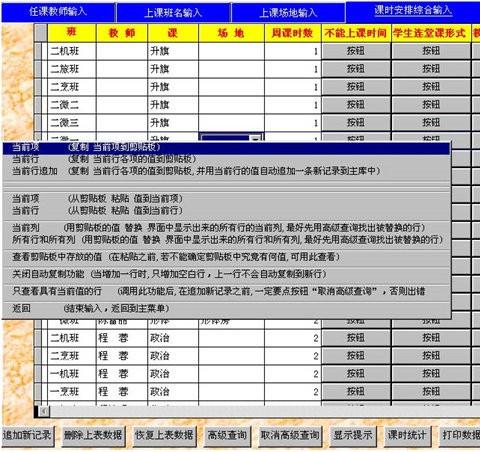Click the 场地 column header
The height and width of the screenshot is (452, 480).
231,33
